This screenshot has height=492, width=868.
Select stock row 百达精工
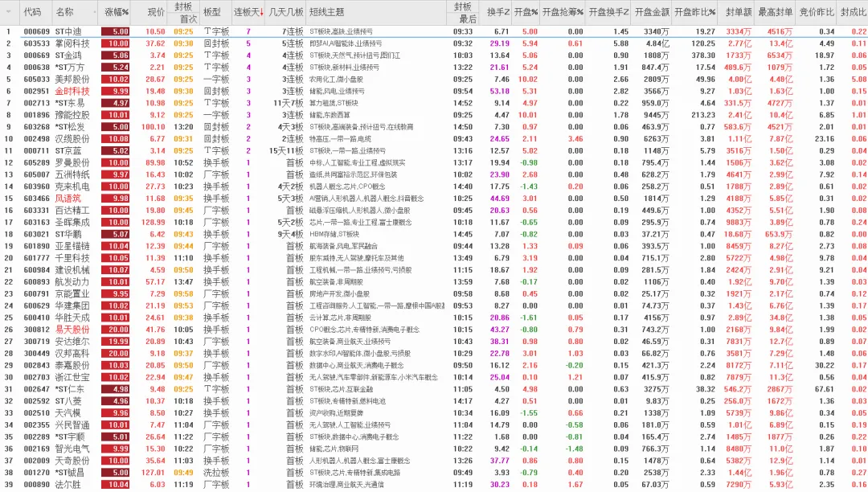pos(434,211)
